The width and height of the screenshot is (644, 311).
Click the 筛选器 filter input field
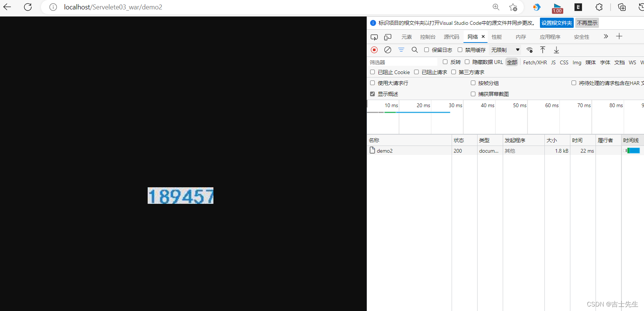click(x=402, y=62)
